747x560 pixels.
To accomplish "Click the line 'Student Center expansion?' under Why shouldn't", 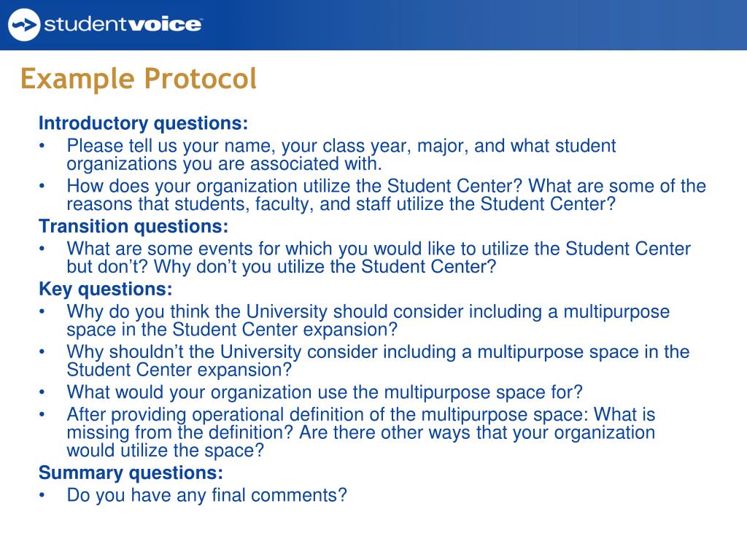I will (179, 370).
